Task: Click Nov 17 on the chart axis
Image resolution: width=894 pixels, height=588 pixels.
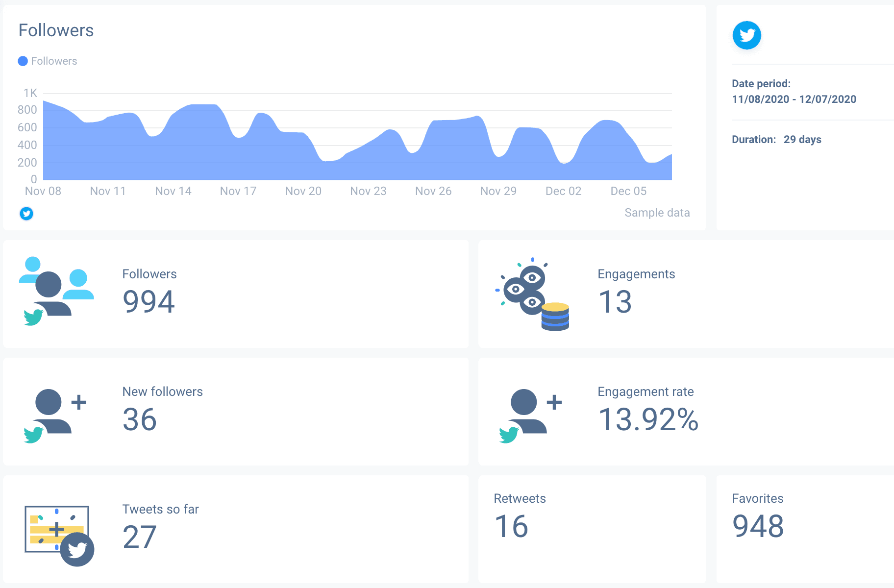Action: click(238, 191)
